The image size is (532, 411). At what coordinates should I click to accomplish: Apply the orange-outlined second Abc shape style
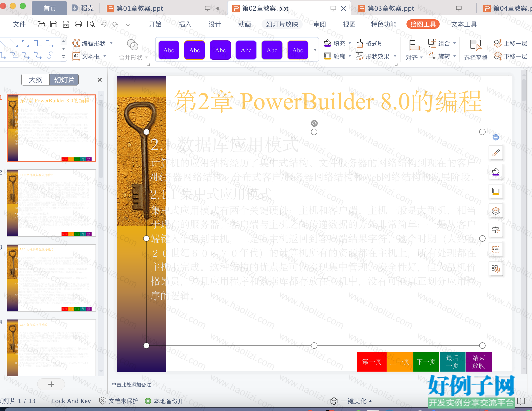pyautogui.click(x=195, y=50)
